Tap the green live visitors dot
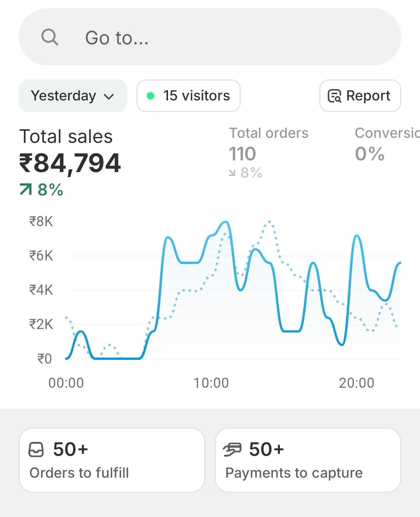 [x=150, y=96]
